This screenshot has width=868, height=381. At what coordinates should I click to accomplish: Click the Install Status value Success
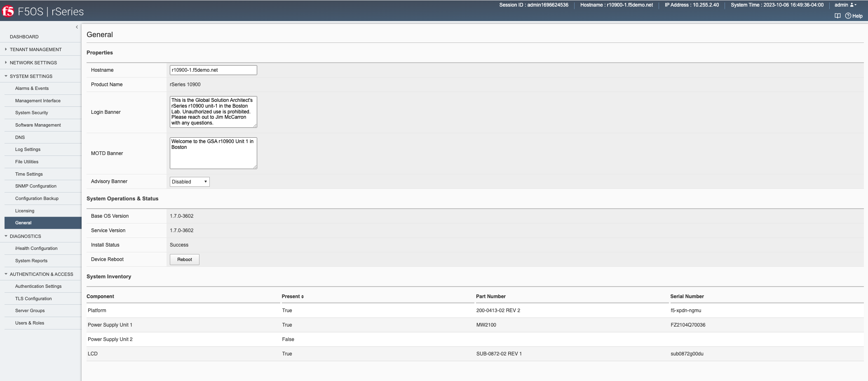[179, 245]
